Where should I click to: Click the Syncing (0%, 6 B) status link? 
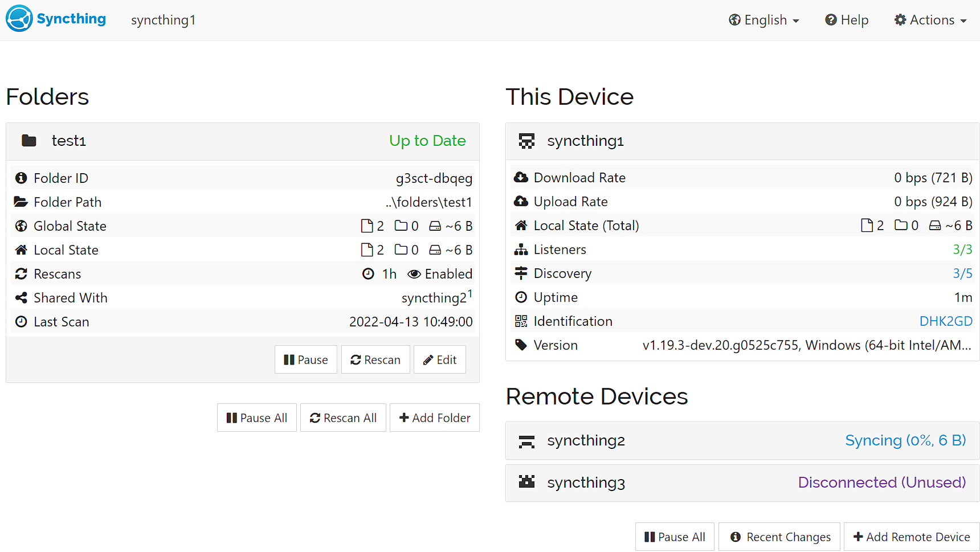[x=905, y=440]
